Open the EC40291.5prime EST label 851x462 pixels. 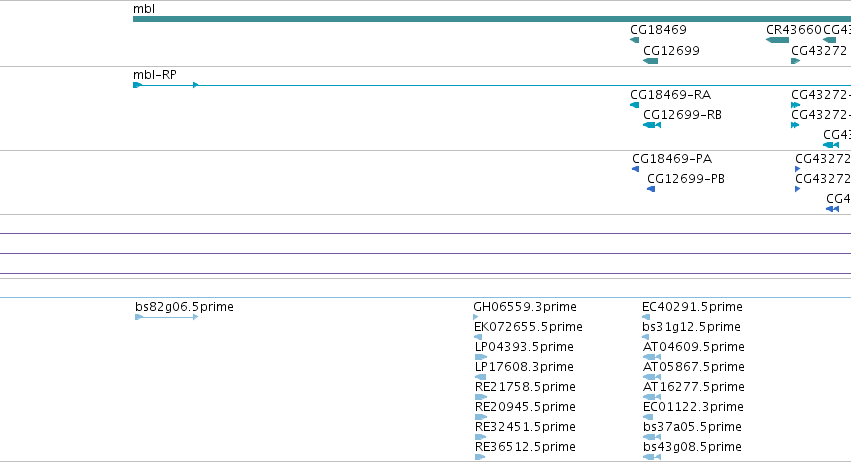click(692, 307)
